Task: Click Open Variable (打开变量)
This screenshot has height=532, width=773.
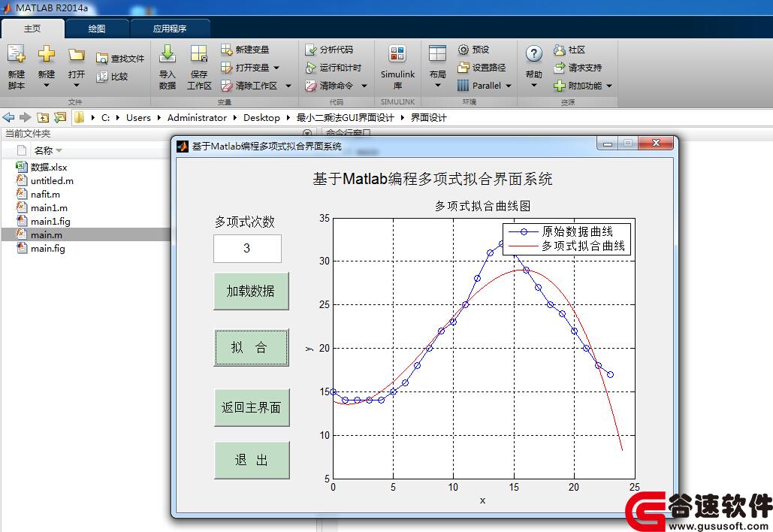Action: [x=245, y=68]
